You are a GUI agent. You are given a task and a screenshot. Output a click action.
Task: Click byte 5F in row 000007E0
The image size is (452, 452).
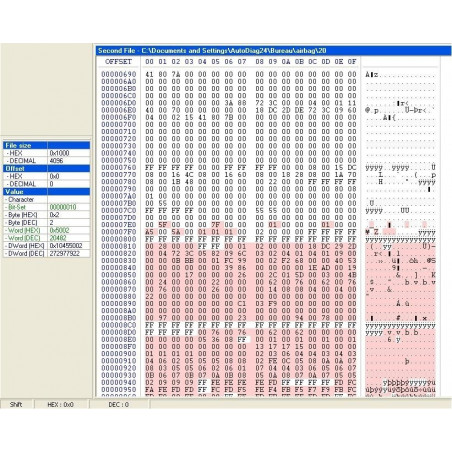163,225
